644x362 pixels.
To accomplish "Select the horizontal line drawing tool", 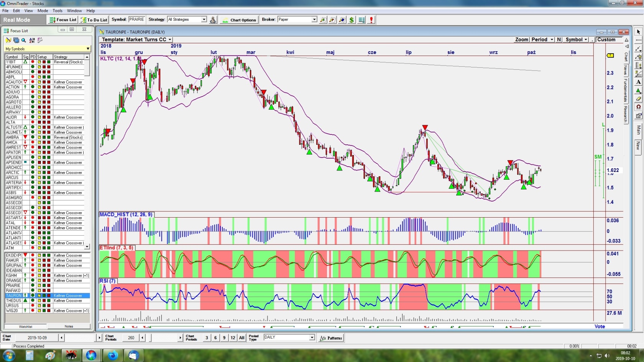I will point(638,40).
